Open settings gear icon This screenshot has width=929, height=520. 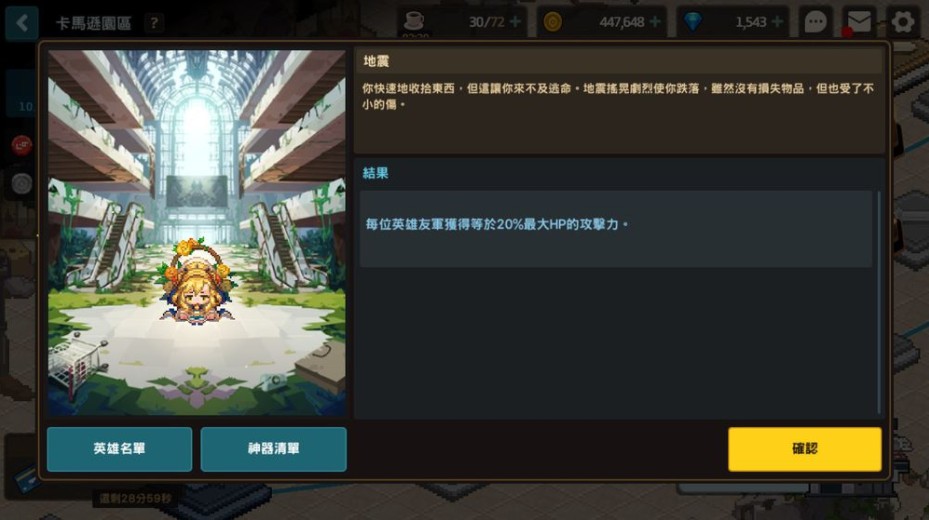902,23
